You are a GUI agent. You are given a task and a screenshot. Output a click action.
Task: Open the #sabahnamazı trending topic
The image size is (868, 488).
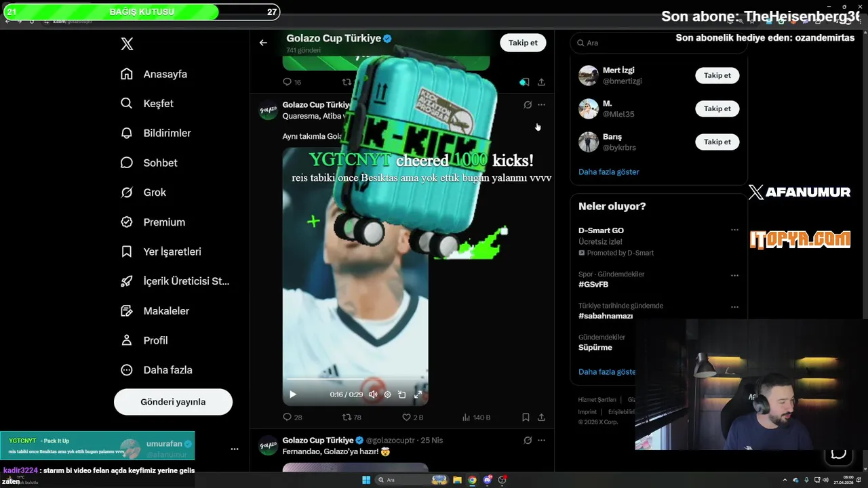point(606,316)
